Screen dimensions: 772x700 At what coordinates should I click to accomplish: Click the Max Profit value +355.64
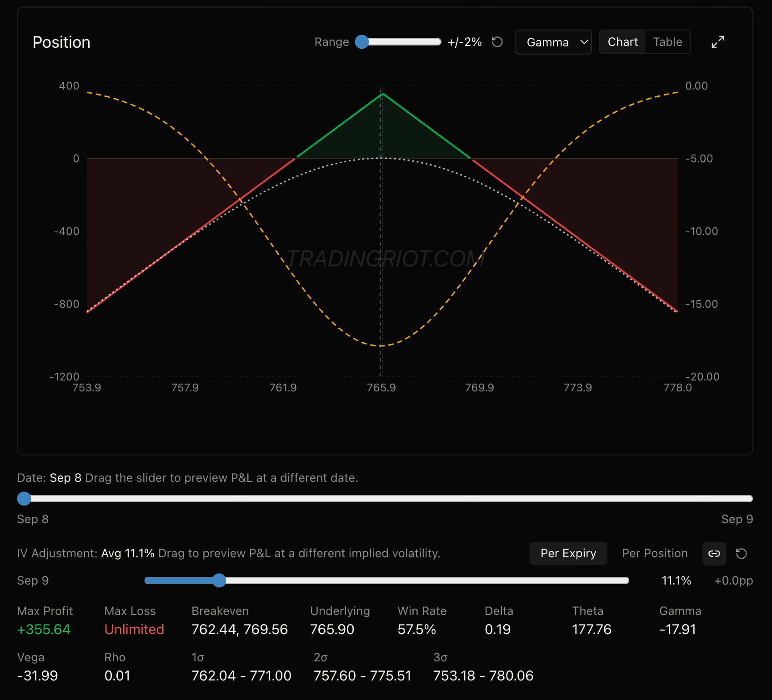(x=44, y=629)
